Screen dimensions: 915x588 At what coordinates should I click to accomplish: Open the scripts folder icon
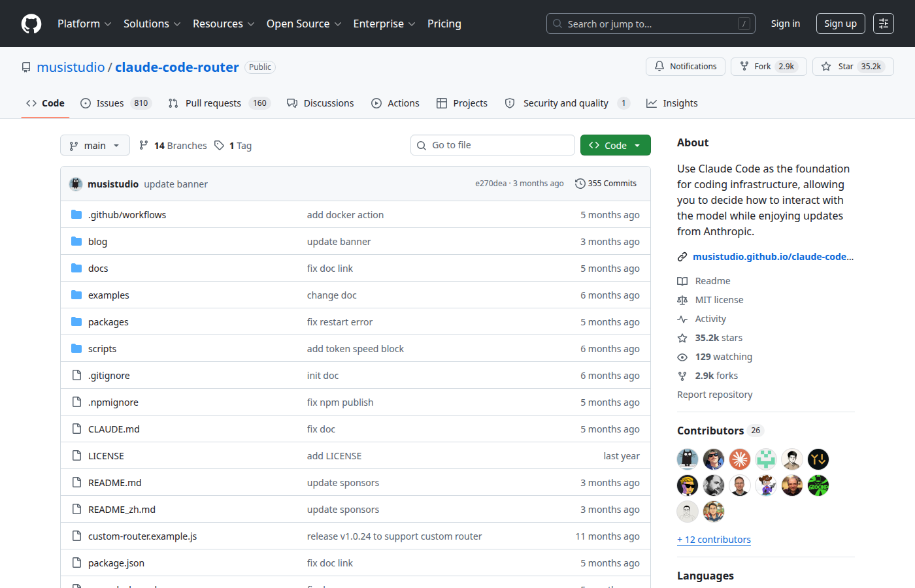coord(76,348)
